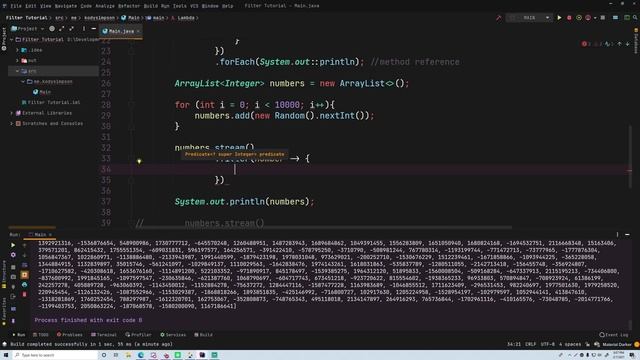Click the pin tab icon in the Run panel
640x360 pixels.
pos(13,321)
